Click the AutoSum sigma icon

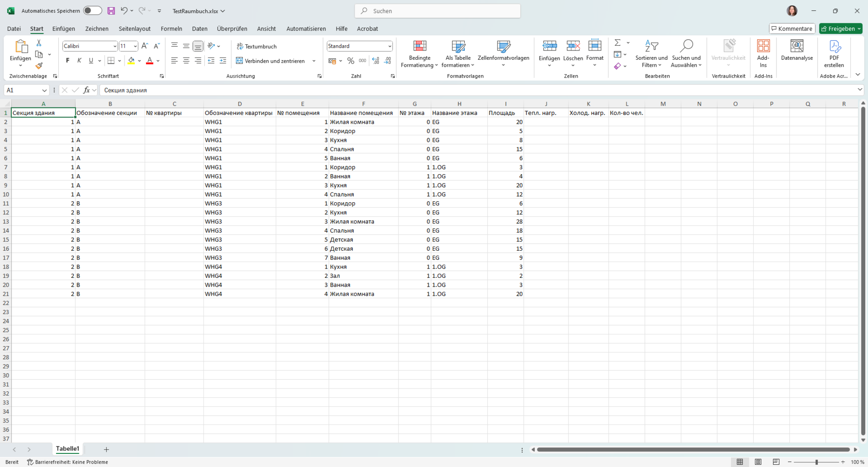[x=617, y=42]
